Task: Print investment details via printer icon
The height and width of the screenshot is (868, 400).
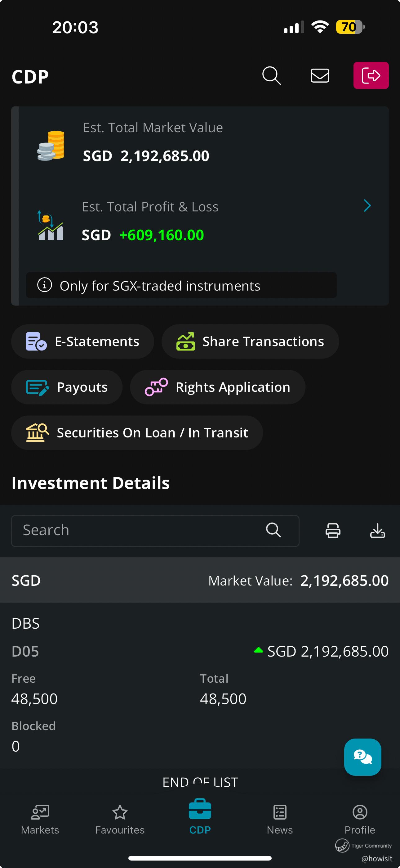Action: 333,531
